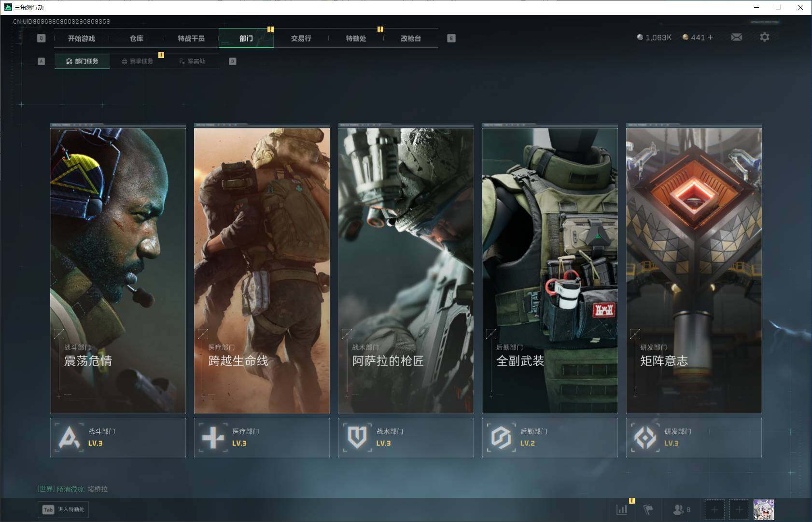The image size is (812, 522).
Task: Click the 医疗部门 LV.3 button
Action: 262,438
